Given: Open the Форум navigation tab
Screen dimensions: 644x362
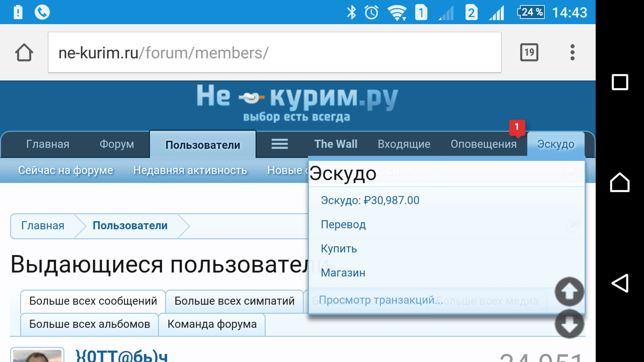Looking at the screenshot, I should coord(117,144).
